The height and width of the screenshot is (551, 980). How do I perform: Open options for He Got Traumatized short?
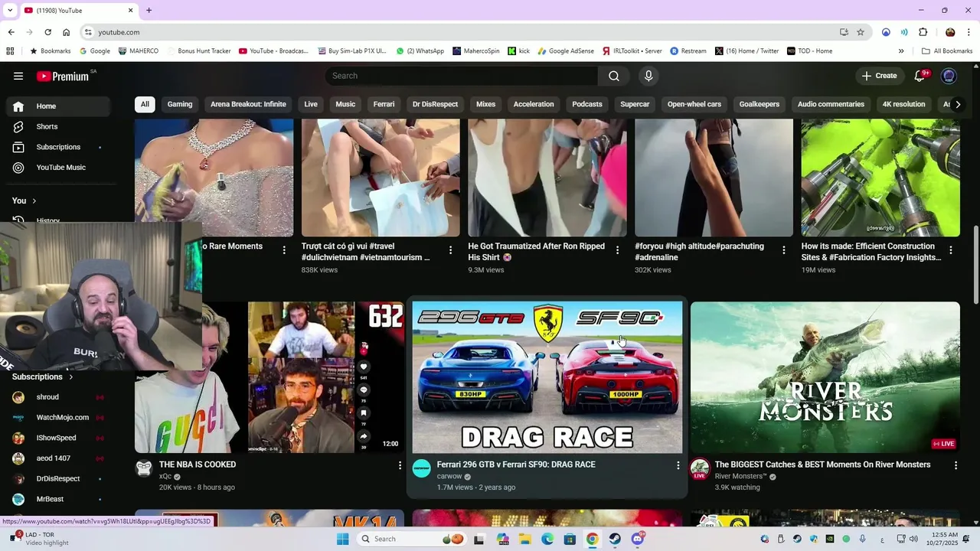click(x=617, y=250)
